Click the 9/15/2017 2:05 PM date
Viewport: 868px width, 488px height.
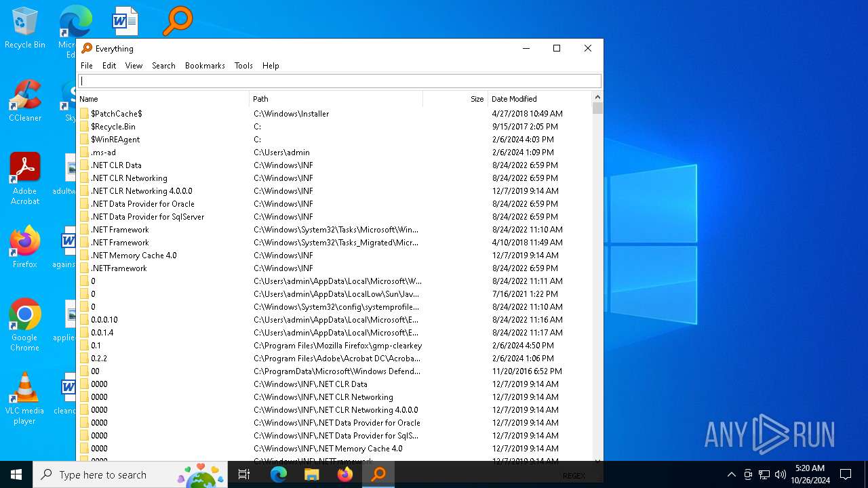(525, 126)
